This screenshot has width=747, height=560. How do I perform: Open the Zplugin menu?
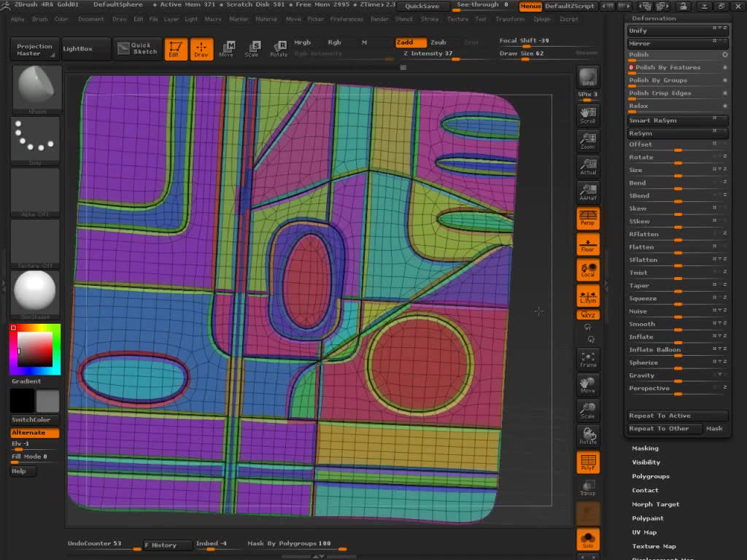coord(542,19)
